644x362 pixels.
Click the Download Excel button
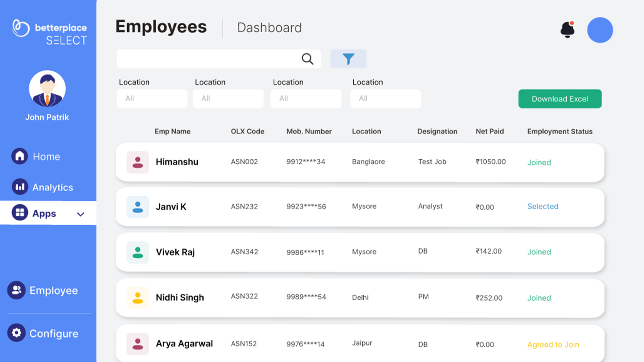pos(560,99)
